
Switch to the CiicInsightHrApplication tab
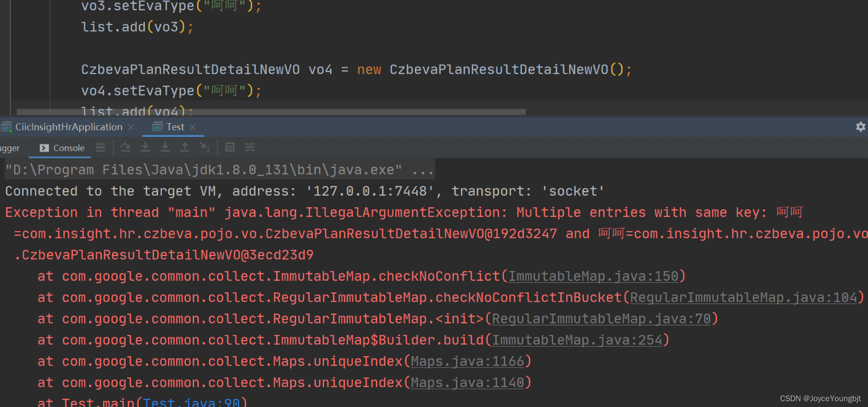[69, 127]
